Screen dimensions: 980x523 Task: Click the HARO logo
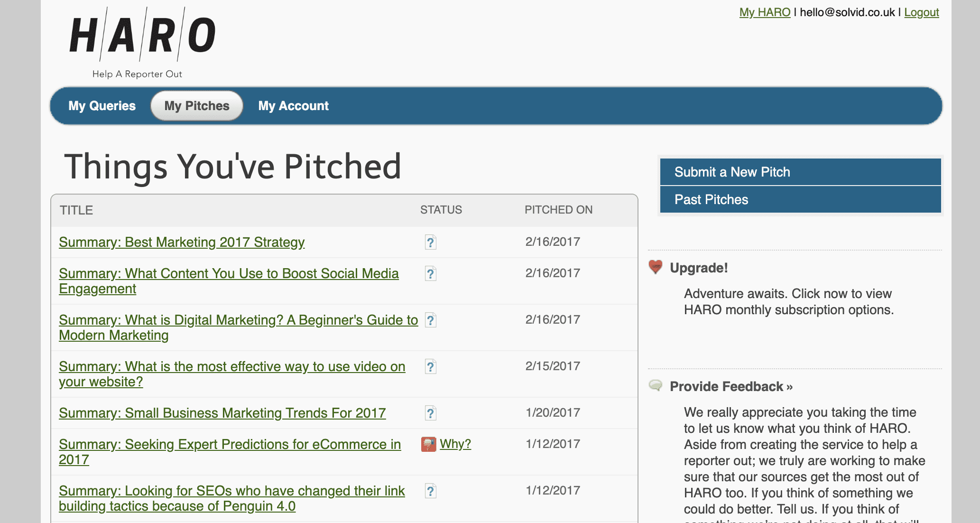point(142,43)
